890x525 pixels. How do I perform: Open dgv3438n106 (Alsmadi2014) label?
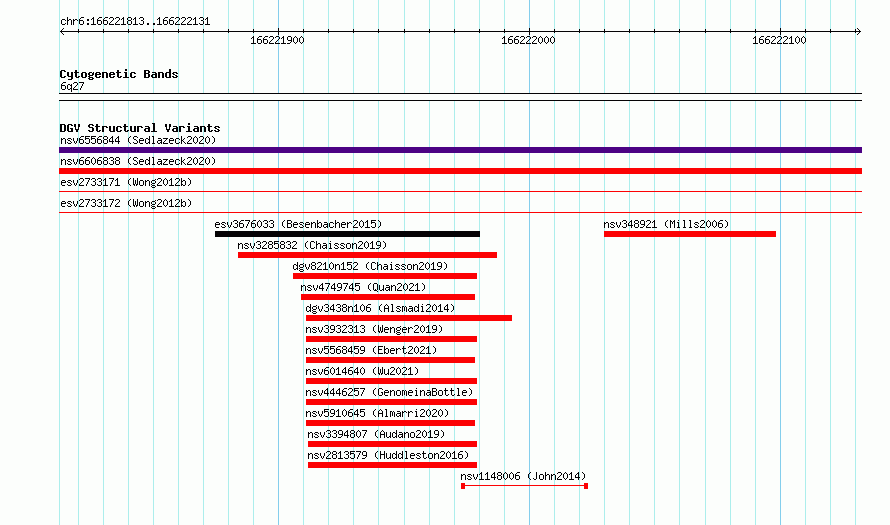(x=380, y=308)
